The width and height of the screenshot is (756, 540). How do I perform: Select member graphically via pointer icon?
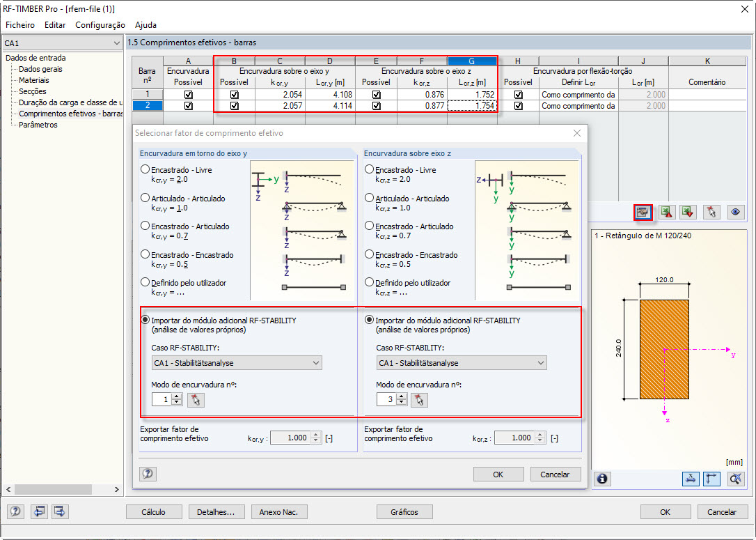pyautogui.click(x=710, y=212)
